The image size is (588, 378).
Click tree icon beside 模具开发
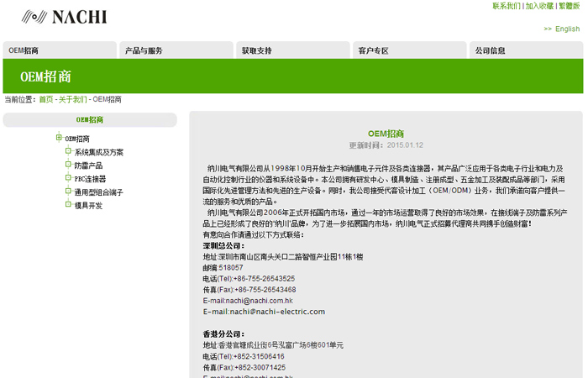pos(68,204)
